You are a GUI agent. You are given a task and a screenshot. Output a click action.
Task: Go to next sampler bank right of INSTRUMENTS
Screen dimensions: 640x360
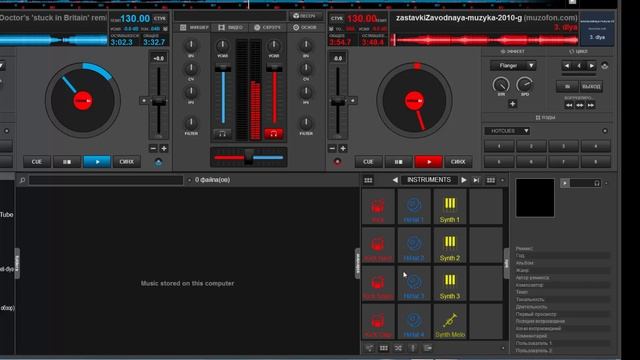pyautogui.click(x=464, y=180)
